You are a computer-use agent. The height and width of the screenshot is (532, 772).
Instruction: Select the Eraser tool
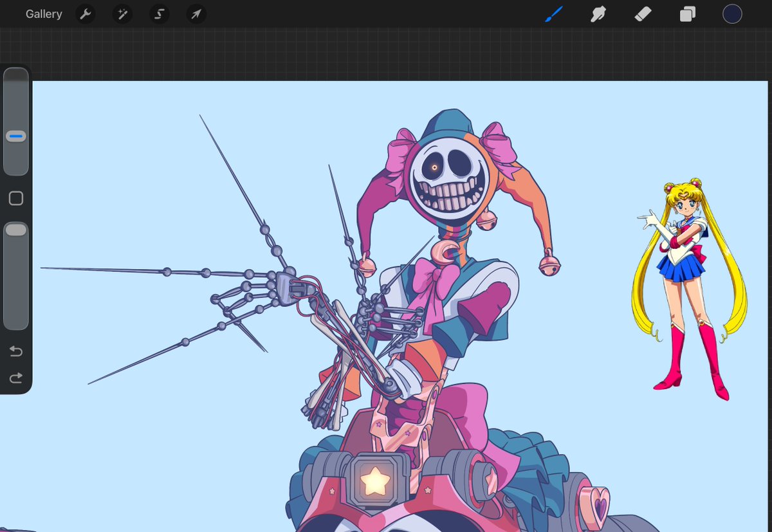coord(643,14)
